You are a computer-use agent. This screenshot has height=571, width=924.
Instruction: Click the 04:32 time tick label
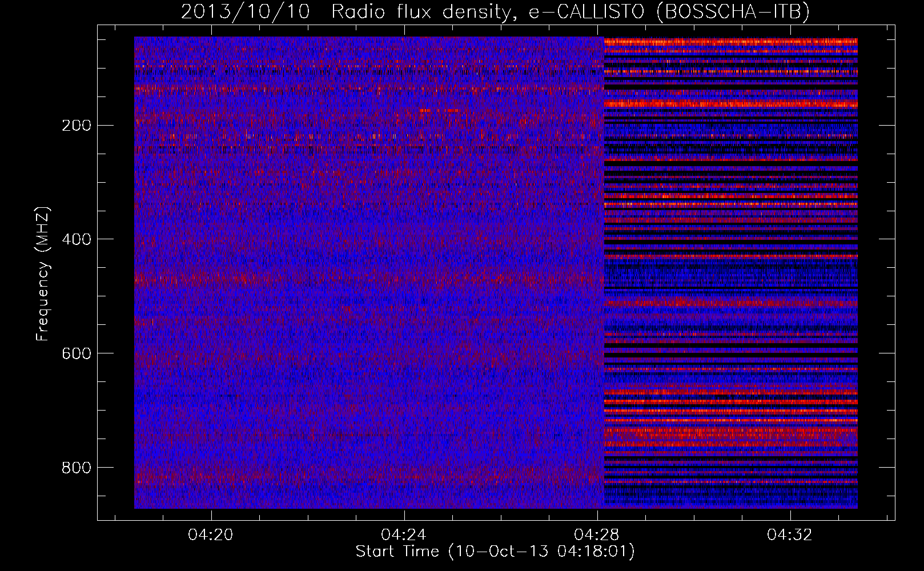point(790,535)
